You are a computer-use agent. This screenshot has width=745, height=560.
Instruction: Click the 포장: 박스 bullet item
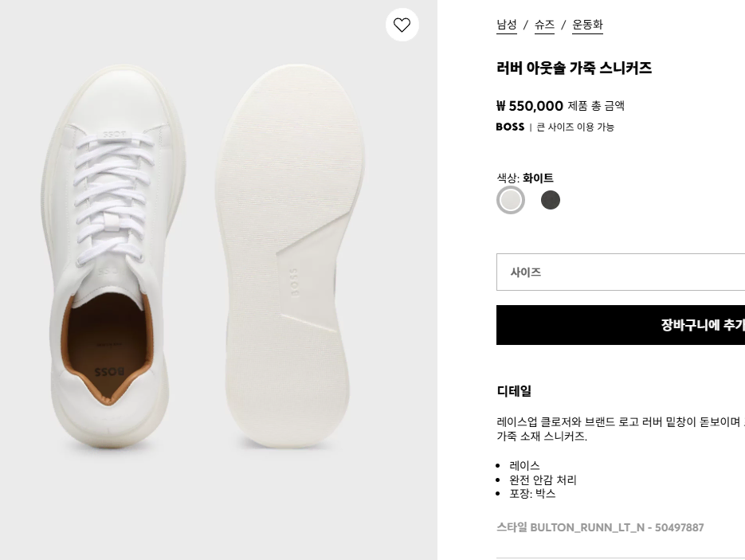click(532, 494)
